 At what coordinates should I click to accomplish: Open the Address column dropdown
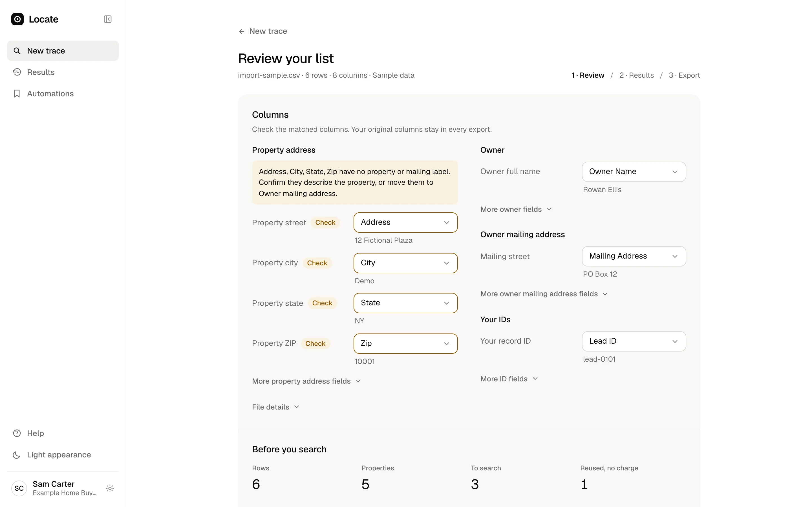[405, 222]
